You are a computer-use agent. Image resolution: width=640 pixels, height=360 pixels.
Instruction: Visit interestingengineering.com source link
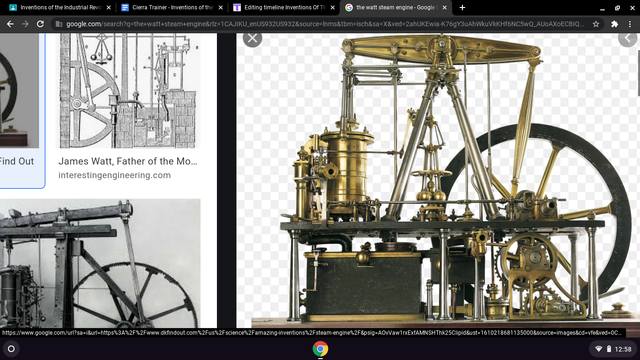[115, 175]
